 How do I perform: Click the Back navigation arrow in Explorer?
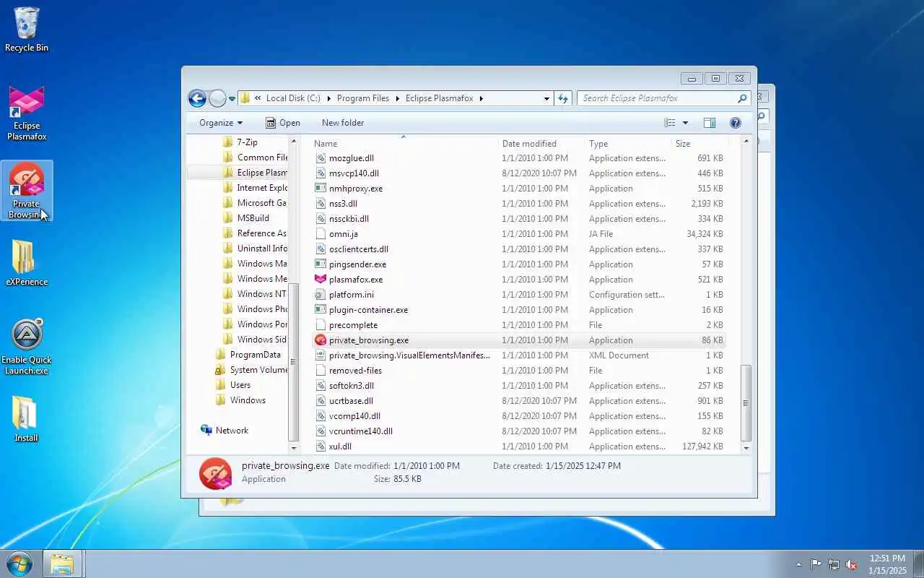coord(197,98)
